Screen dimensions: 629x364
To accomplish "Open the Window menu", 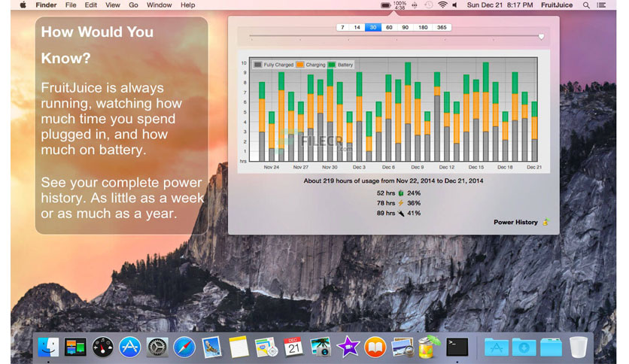I will [x=159, y=5].
